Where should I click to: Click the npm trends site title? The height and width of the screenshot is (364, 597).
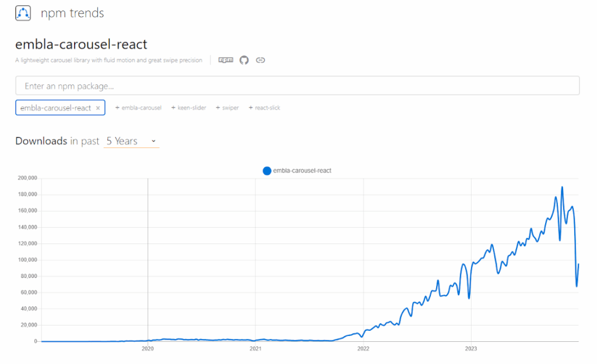[72, 13]
